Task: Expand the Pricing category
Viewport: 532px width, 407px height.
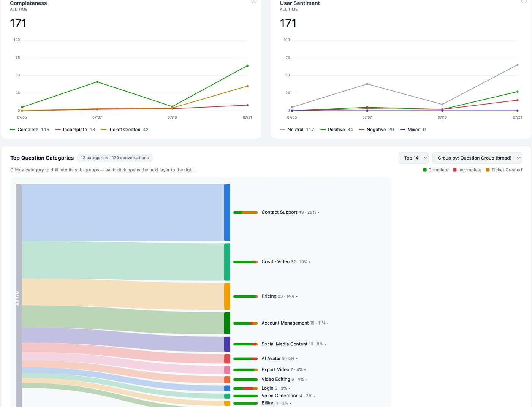Action: (280, 296)
